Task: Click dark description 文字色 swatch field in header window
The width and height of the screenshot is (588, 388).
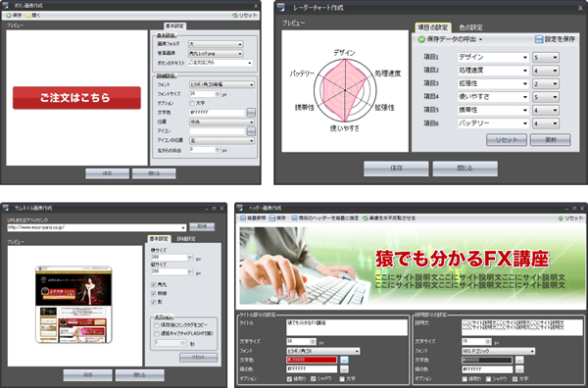Action: [487, 360]
